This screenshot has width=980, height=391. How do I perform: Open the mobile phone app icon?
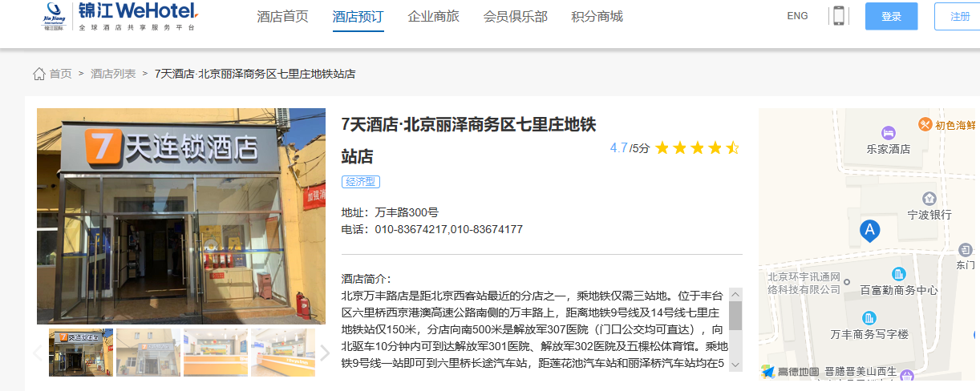(839, 16)
